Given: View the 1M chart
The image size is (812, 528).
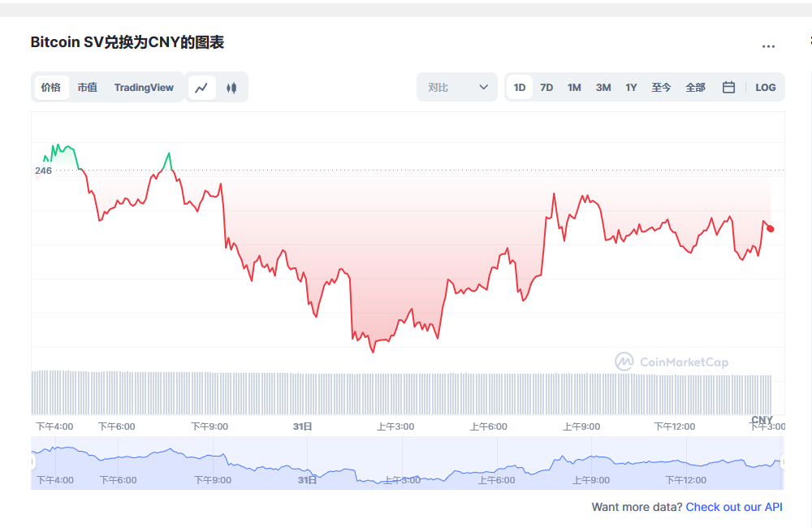Looking at the screenshot, I should [574, 87].
